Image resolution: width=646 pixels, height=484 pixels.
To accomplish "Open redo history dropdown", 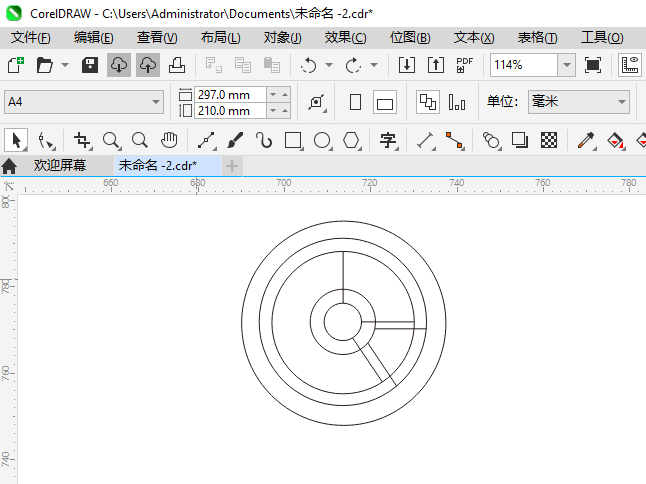I will [x=374, y=65].
